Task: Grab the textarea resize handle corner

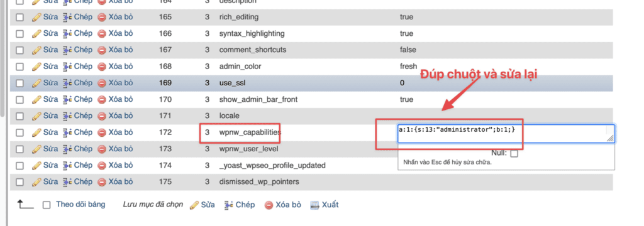Action: 611,139
